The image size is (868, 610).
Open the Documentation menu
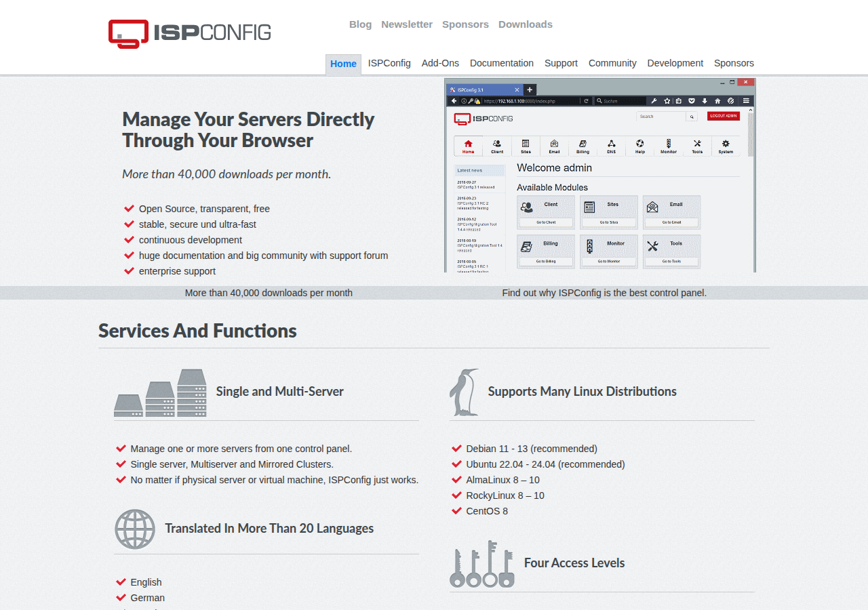[x=502, y=63]
